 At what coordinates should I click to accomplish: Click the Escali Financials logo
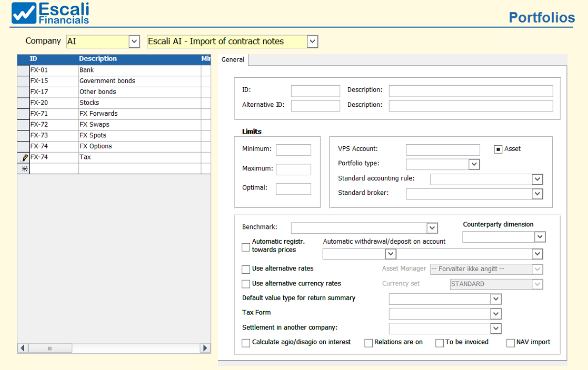50,13
